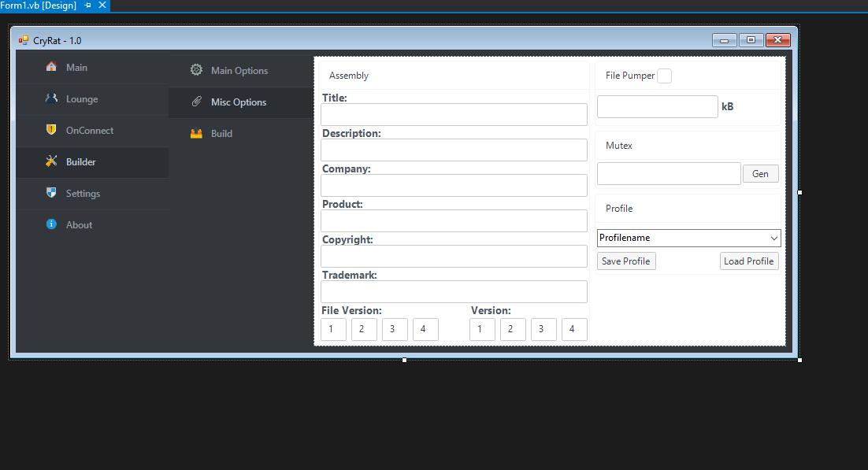The image size is (868, 470).
Task: Click the Builder tools icon
Action: (51, 161)
